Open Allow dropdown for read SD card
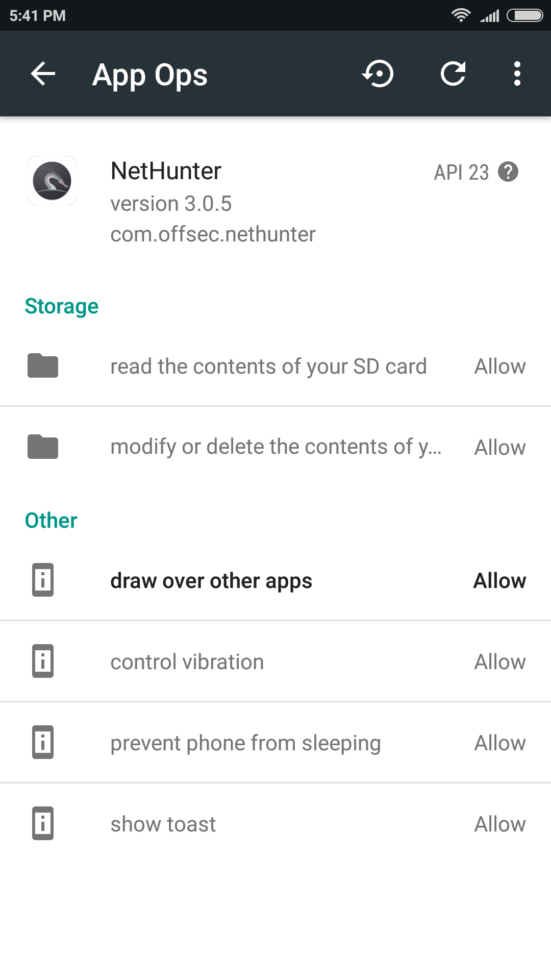551x980 pixels. pos(500,366)
